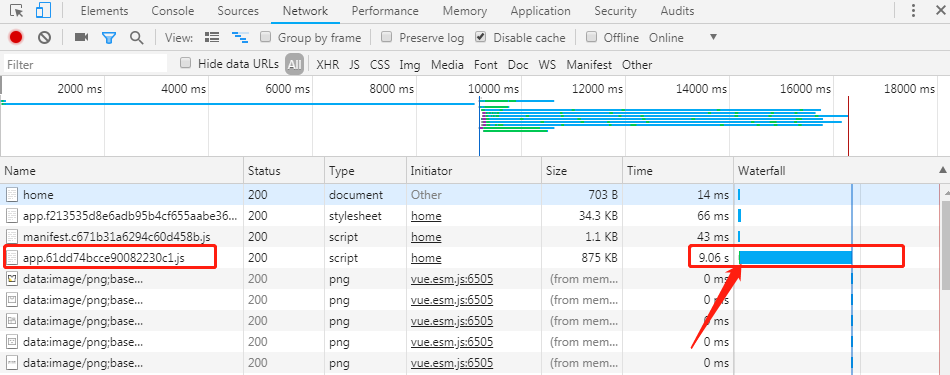Enable Group by frame checkbox

click(265, 37)
